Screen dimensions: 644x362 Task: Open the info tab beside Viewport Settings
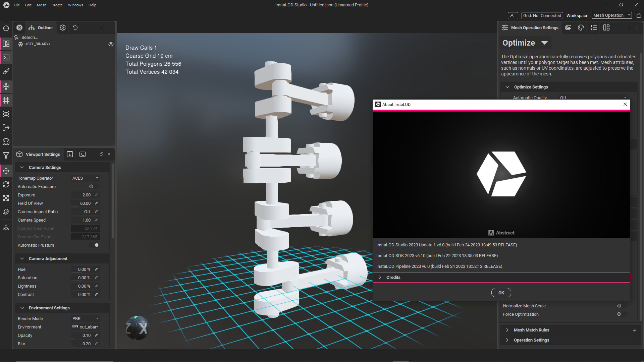70,154
